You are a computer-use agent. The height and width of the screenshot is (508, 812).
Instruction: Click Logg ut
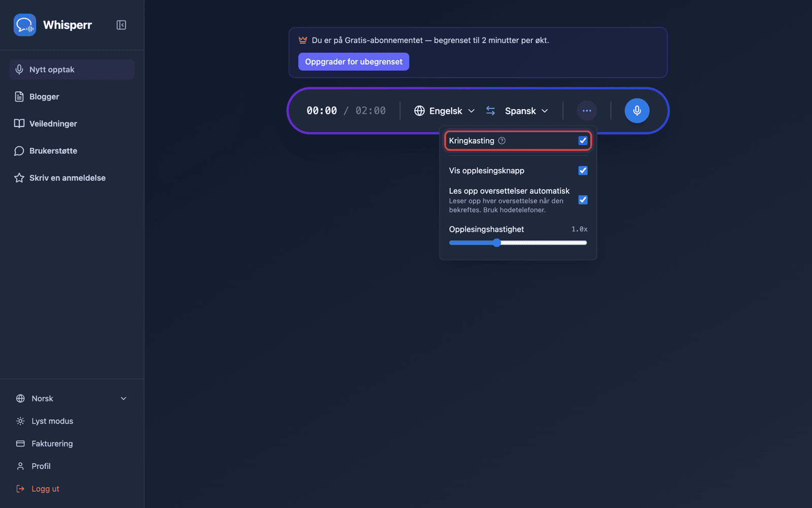pos(72,489)
